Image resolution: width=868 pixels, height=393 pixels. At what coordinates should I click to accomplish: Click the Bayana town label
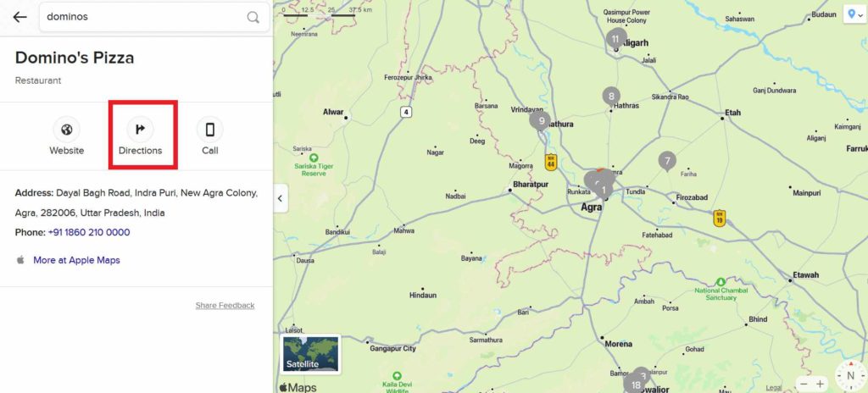pos(471,258)
